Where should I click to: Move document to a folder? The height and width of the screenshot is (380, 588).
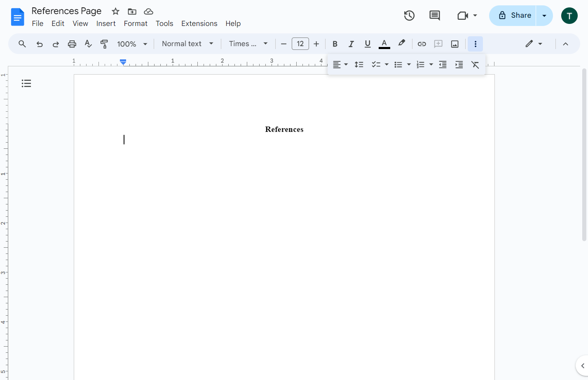[132, 12]
